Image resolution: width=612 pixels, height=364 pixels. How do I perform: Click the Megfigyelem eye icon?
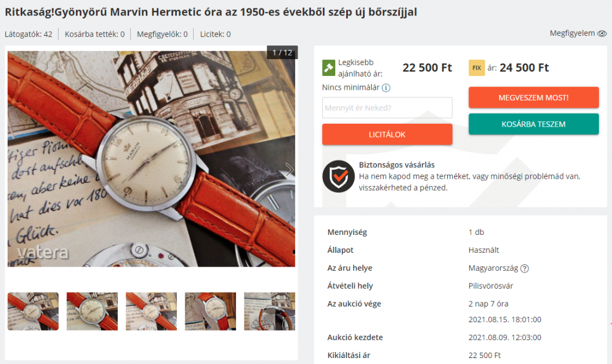(x=602, y=33)
